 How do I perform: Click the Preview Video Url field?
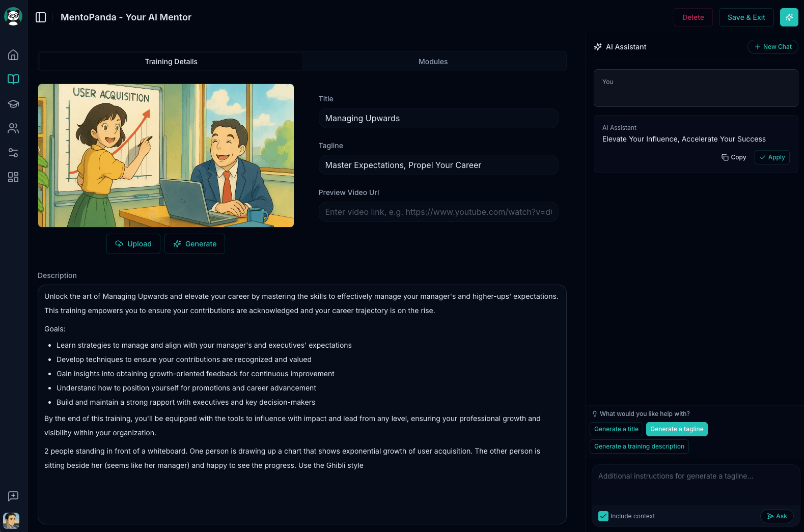pyautogui.click(x=438, y=212)
